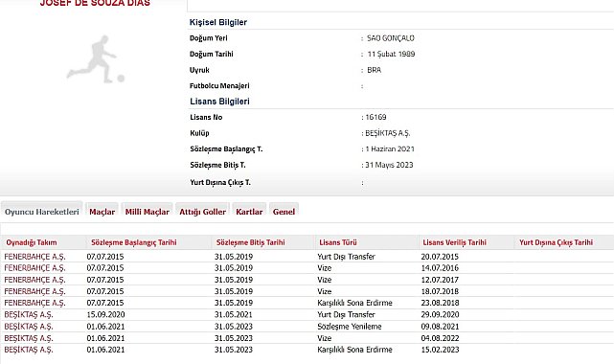Select license number 16169
The width and height of the screenshot is (614, 364).
tap(375, 117)
